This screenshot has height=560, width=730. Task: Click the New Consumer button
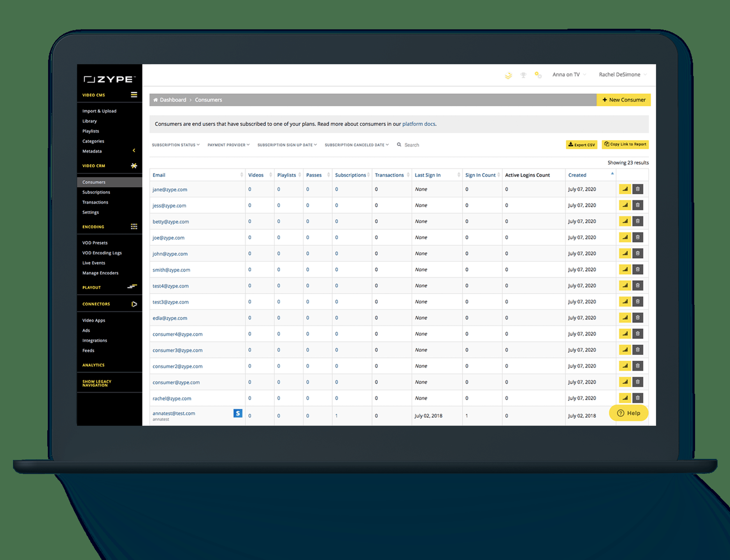click(x=623, y=100)
